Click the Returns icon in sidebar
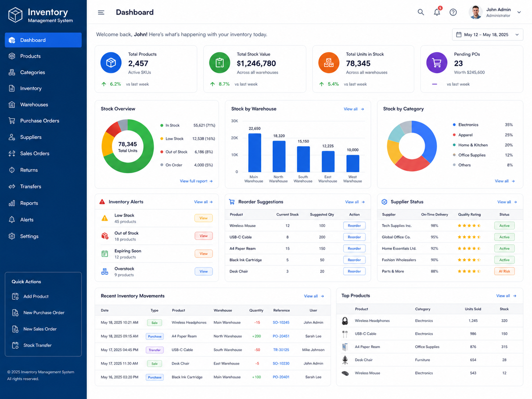This screenshot has width=532, height=399. 12,170
